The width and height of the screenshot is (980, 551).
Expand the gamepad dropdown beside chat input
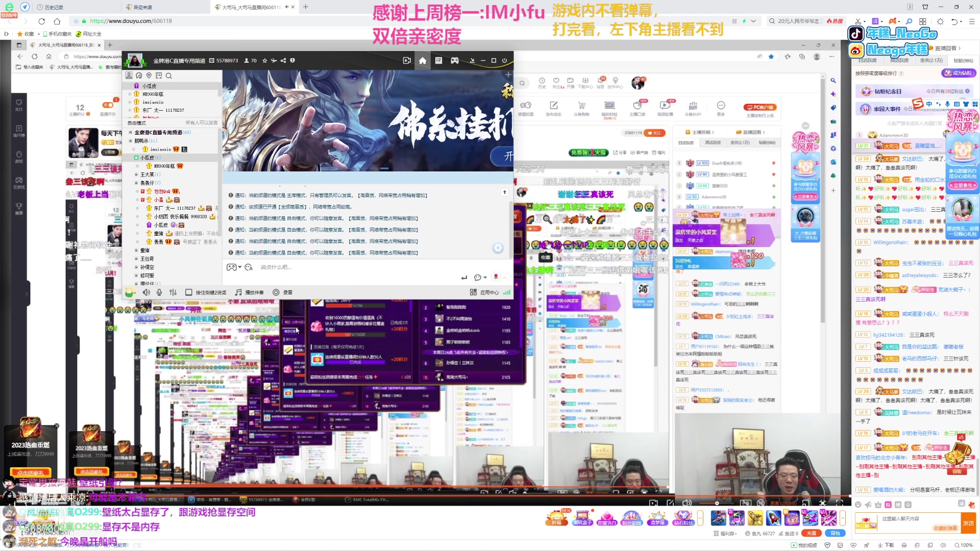pyautogui.click(x=240, y=268)
